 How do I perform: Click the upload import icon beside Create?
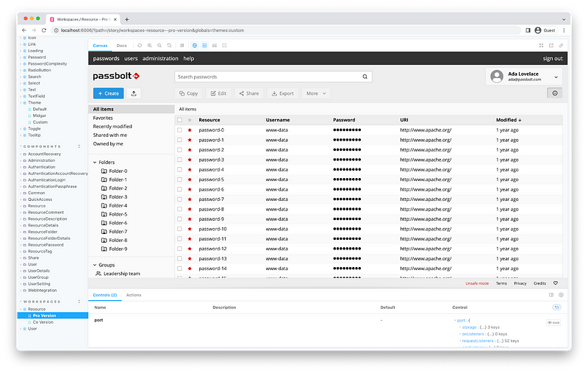134,93
